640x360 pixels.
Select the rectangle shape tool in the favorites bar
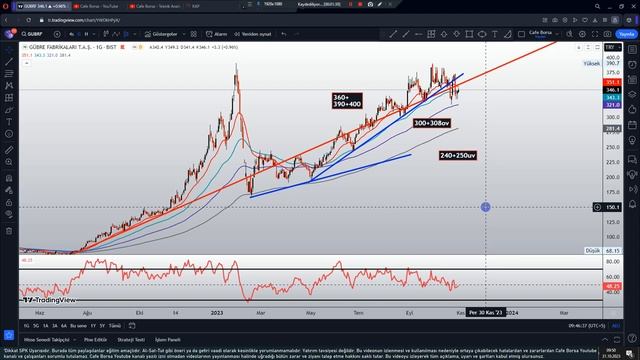pyautogui.click(x=469, y=34)
